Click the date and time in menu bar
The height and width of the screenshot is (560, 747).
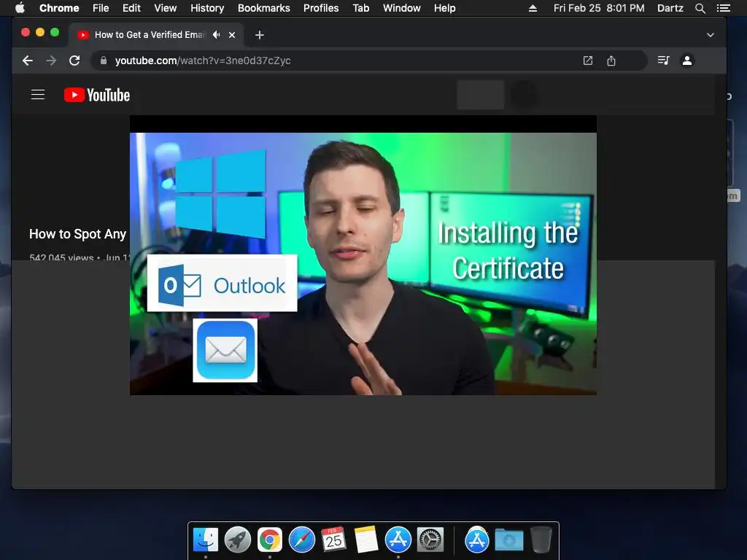tap(599, 8)
